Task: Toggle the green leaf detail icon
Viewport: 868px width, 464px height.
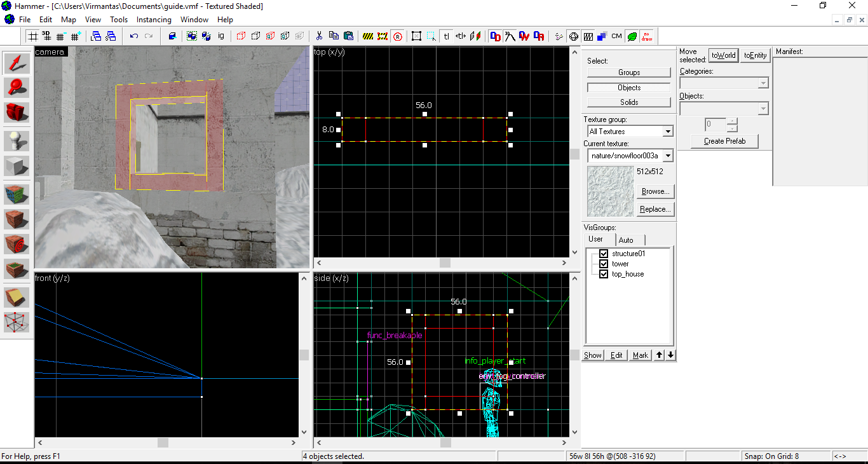Action: (x=632, y=36)
